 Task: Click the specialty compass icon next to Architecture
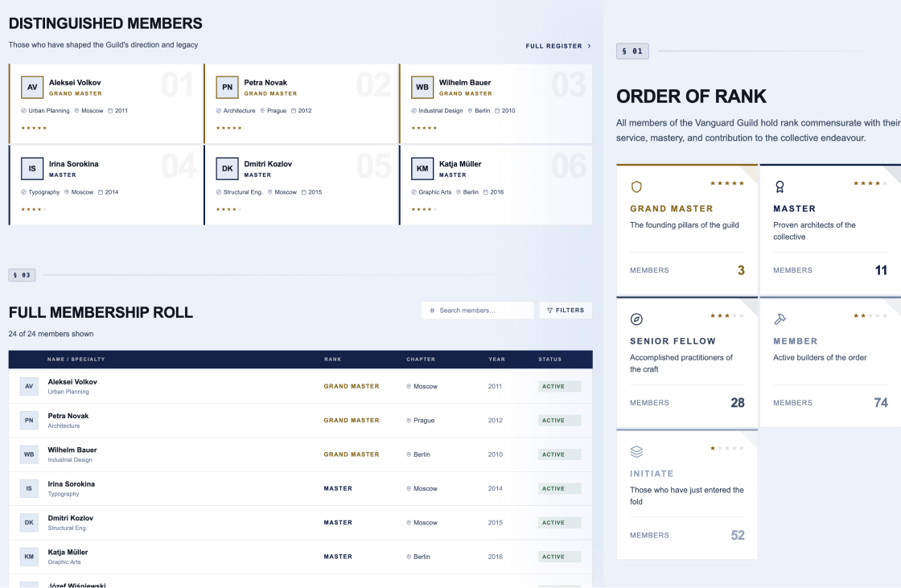click(217, 110)
